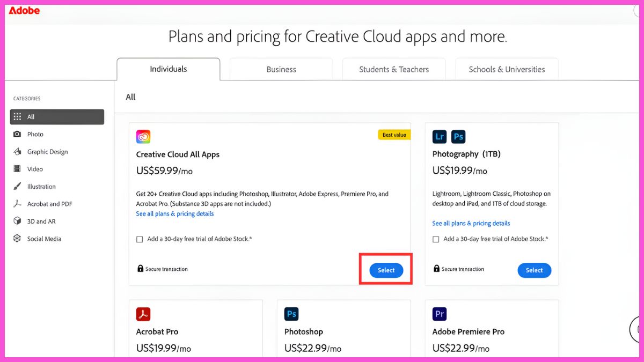Screen dimensions: 644x362
Task: Click the Photography card's US$19.99/mo price
Action: tap(460, 171)
